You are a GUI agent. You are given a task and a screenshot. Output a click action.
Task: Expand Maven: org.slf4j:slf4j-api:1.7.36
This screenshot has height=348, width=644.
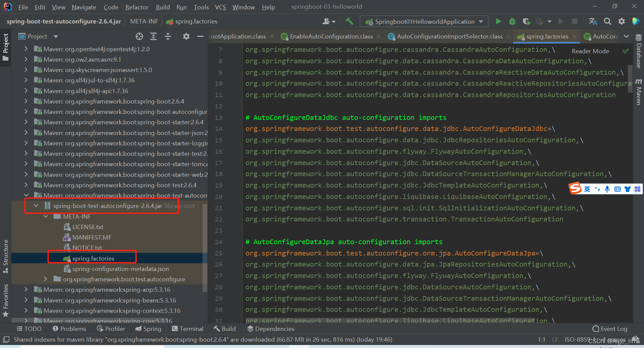coord(26,91)
